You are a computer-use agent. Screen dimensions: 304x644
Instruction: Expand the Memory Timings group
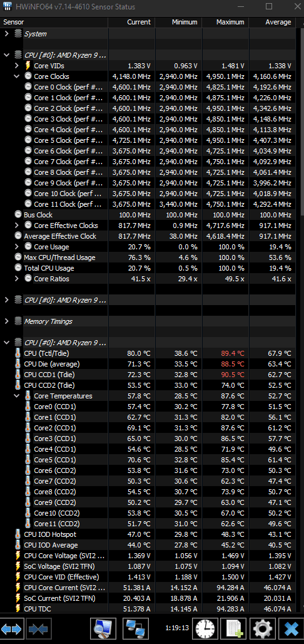click(6, 321)
